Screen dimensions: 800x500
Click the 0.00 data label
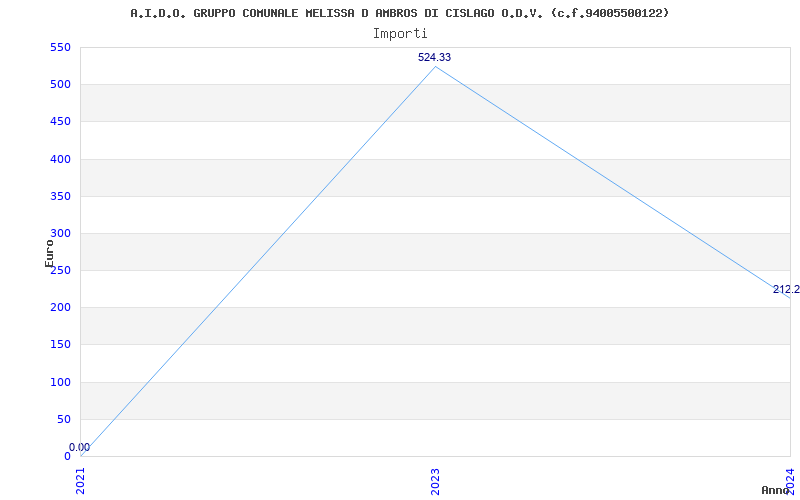point(79,447)
